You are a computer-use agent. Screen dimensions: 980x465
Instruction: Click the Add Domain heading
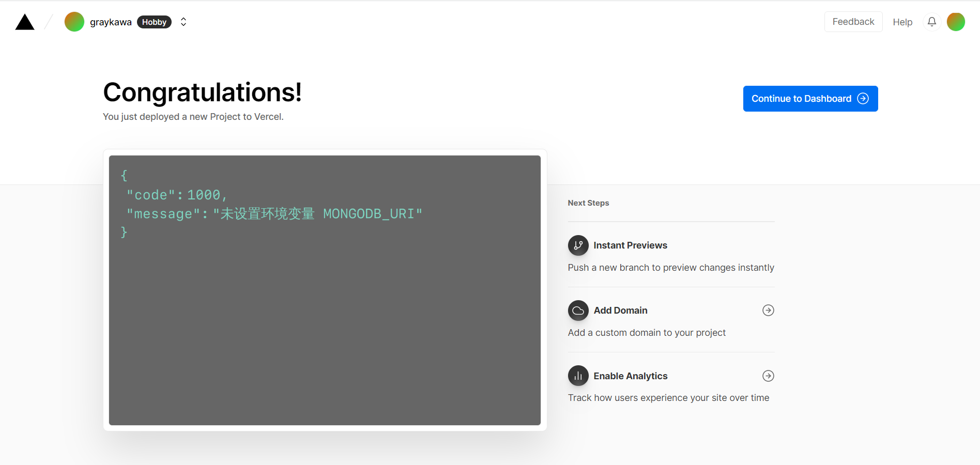(620, 311)
